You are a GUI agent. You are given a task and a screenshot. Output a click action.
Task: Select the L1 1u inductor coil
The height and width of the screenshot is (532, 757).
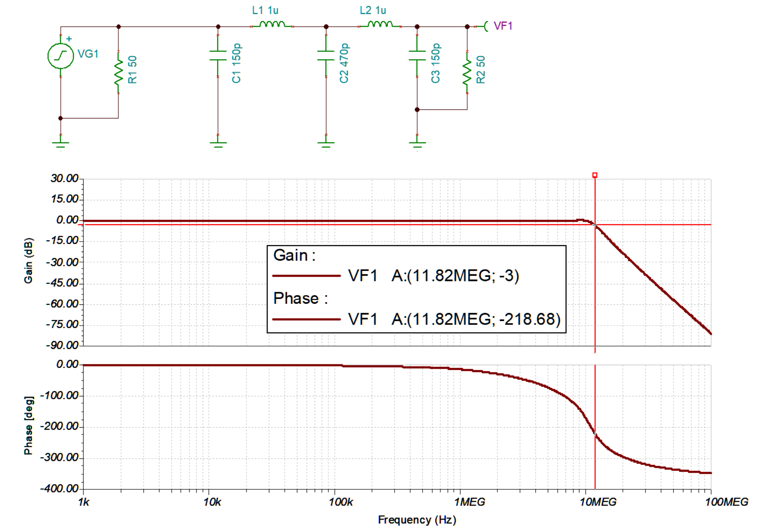tap(272, 25)
